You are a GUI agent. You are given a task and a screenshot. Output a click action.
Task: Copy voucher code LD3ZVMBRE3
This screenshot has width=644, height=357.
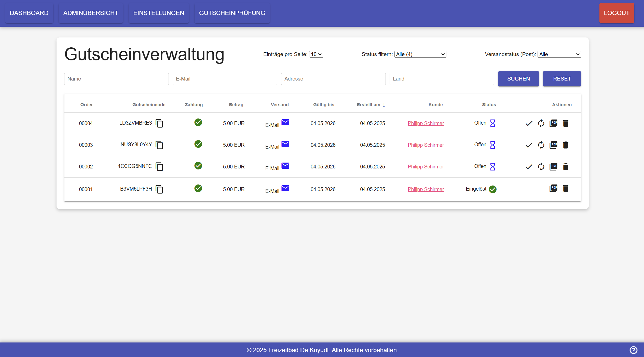[159, 124]
